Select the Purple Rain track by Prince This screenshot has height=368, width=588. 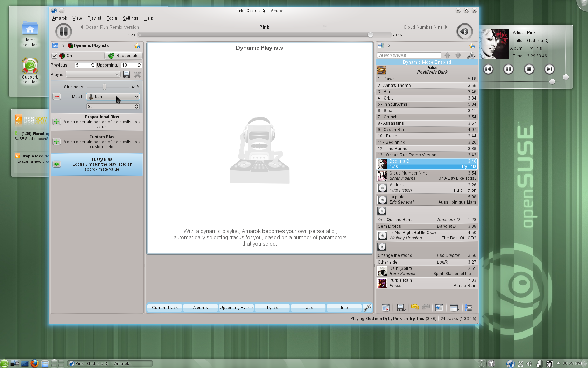coord(427,283)
